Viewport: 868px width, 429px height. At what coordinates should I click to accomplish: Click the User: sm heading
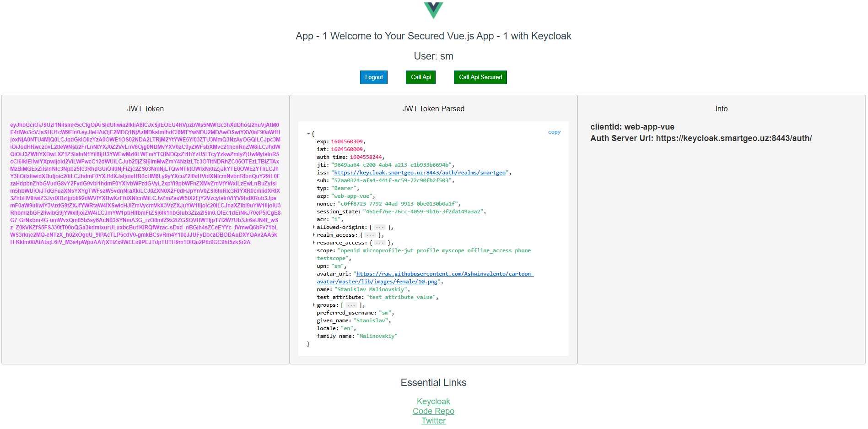tap(433, 56)
